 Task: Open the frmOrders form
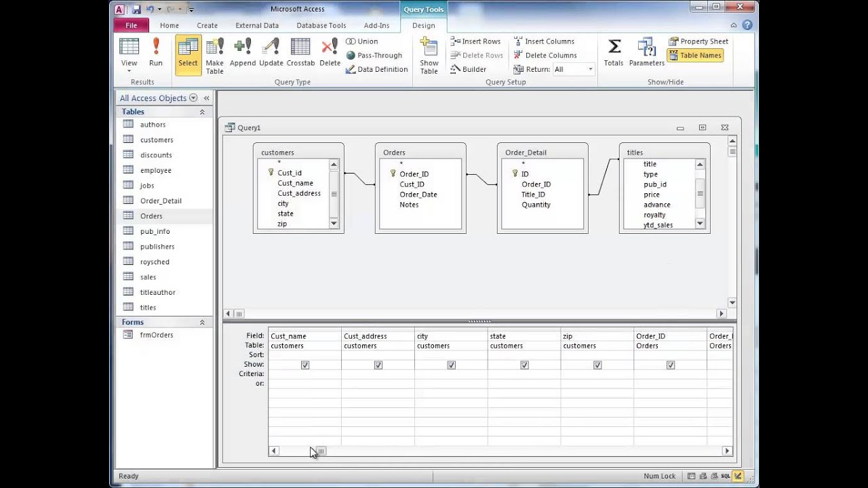(157, 335)
